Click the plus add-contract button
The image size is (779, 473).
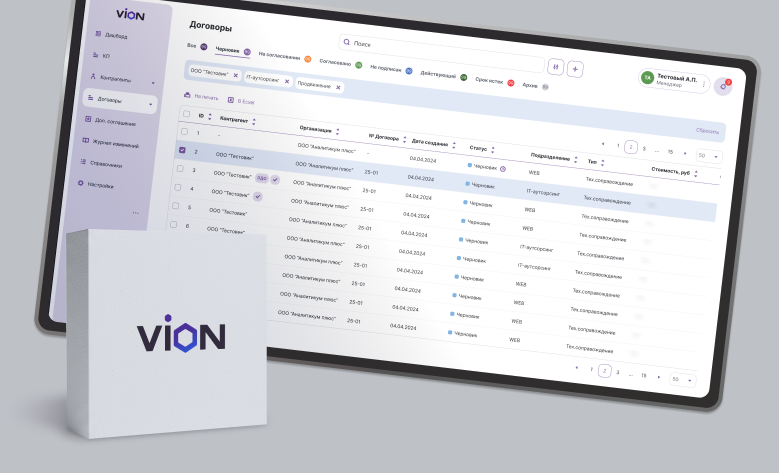(575, 69)
